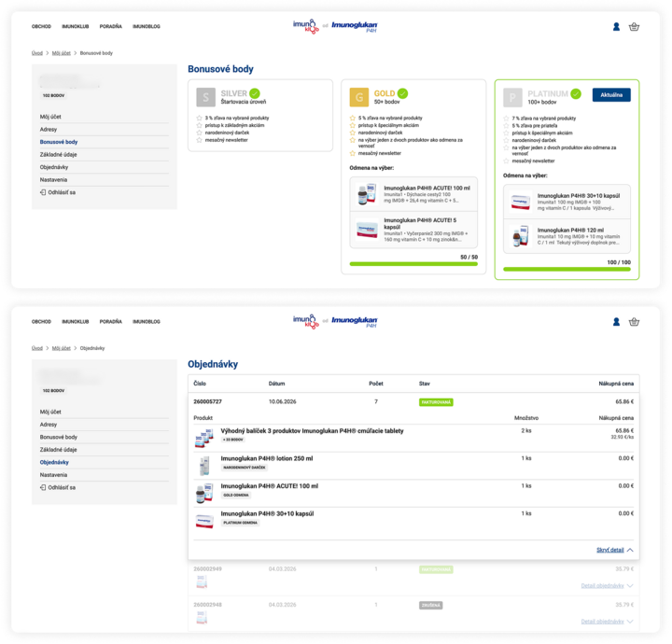Image resolution: width=672 pixels, height=644 pixels.
Task: Click '102 BODOV' badge in Bonusové body sidebar
Action: [x=53, y=95]
